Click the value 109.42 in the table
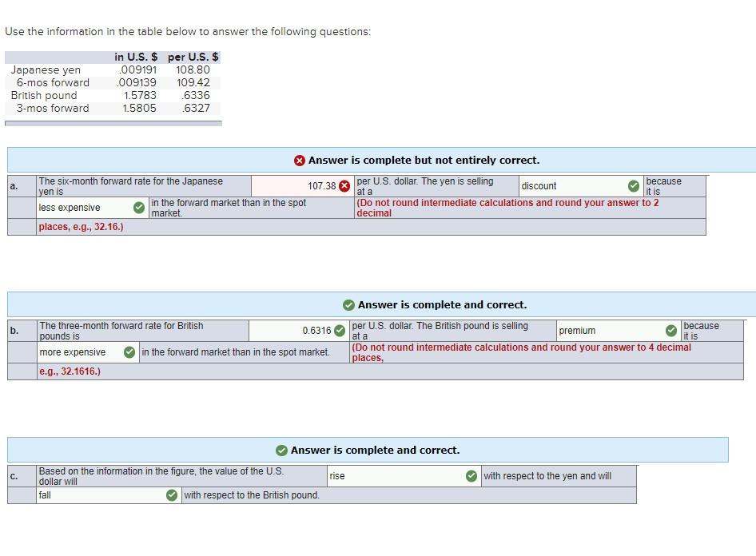 coord(193,83)
